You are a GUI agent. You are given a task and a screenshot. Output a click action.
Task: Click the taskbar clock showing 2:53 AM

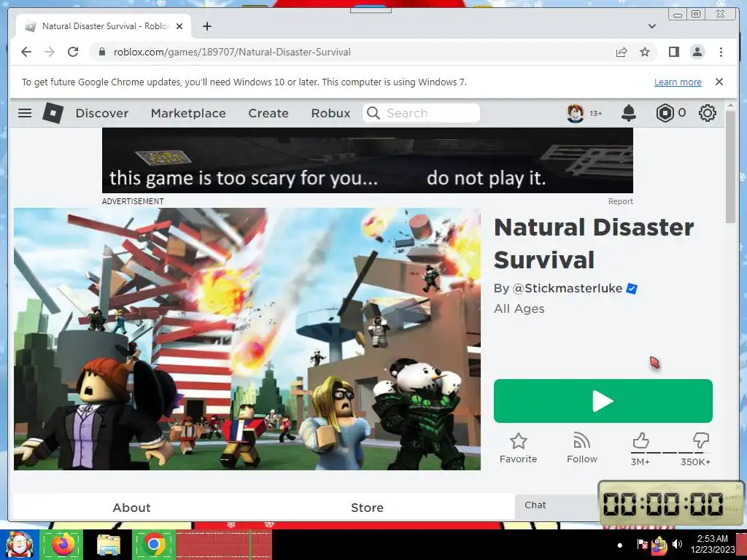pyautogui.click(x=712, y=544)
